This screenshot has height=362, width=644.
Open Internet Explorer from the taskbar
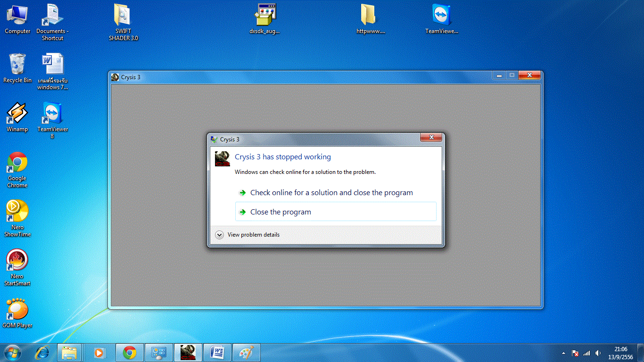pos(42,352)
